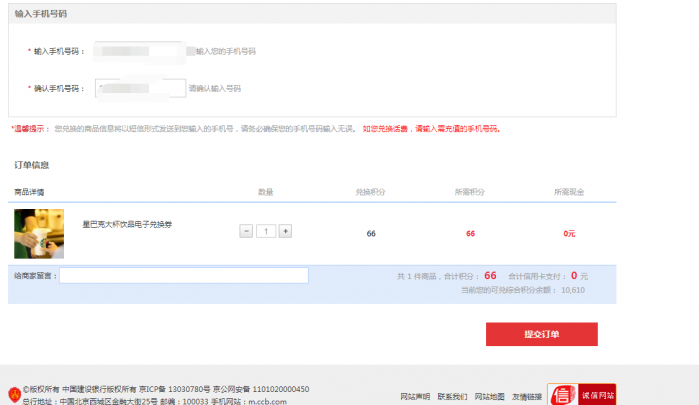The width and height of the screenshot is (699, 405).
Task: Submit the order with 提交订单
Action: pos(542,334)
